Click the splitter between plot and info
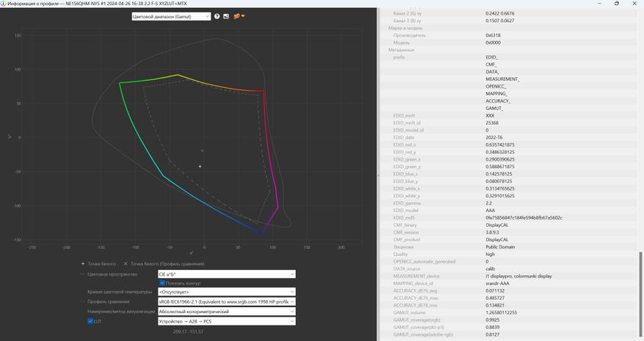 378,175
